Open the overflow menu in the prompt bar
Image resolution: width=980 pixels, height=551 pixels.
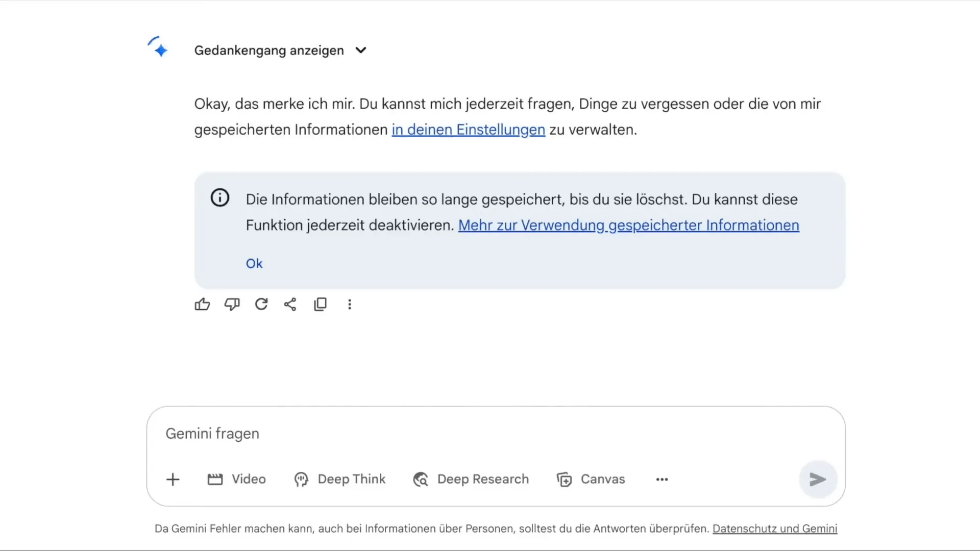(x=661, y=479)
